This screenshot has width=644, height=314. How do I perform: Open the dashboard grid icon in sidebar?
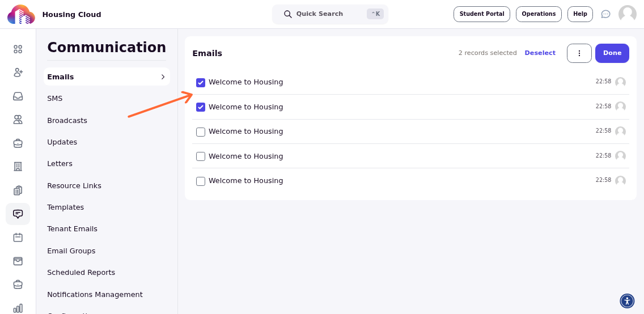point(18,49)
